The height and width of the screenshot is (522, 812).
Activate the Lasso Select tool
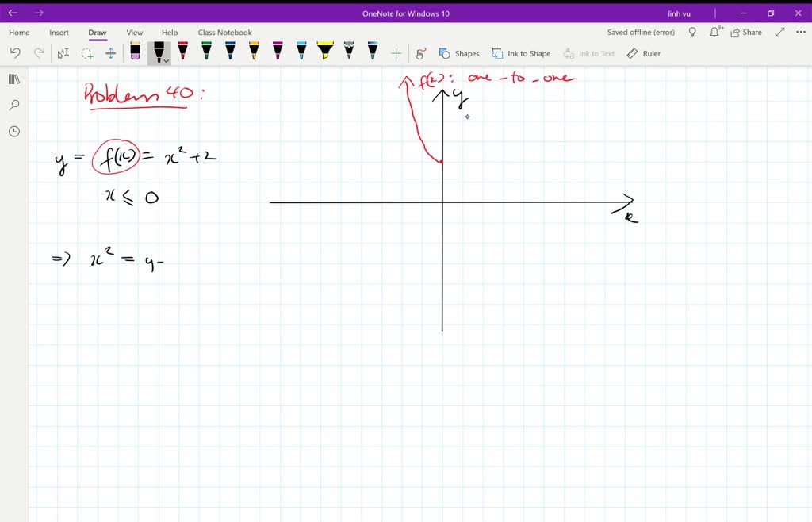(87, 52)
